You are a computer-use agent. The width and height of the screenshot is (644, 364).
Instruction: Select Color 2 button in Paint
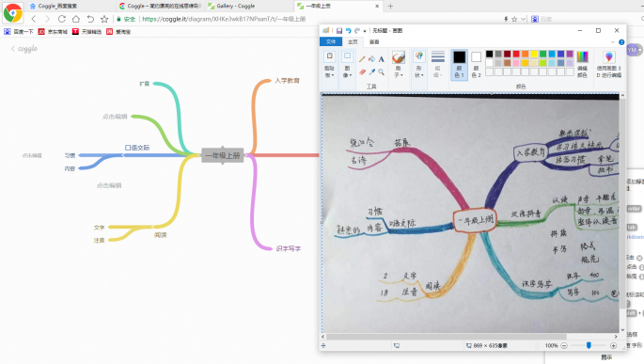tap(476, 64)
